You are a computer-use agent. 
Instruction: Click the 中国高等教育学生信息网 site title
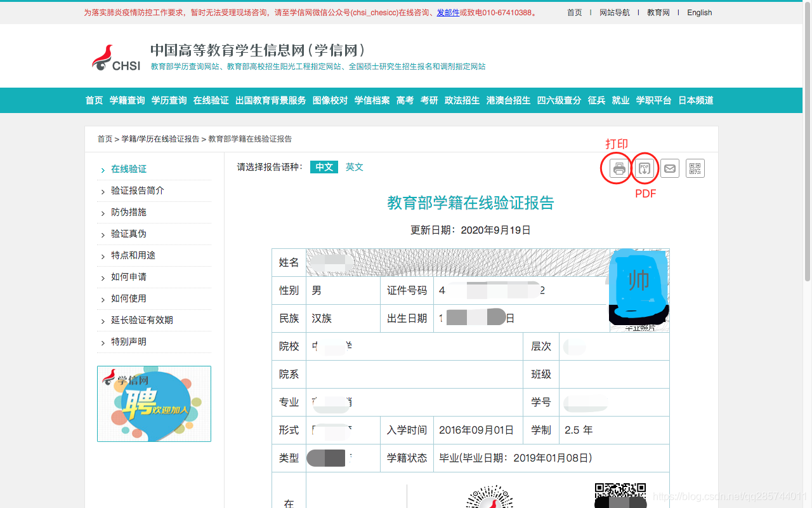point(258,50)
